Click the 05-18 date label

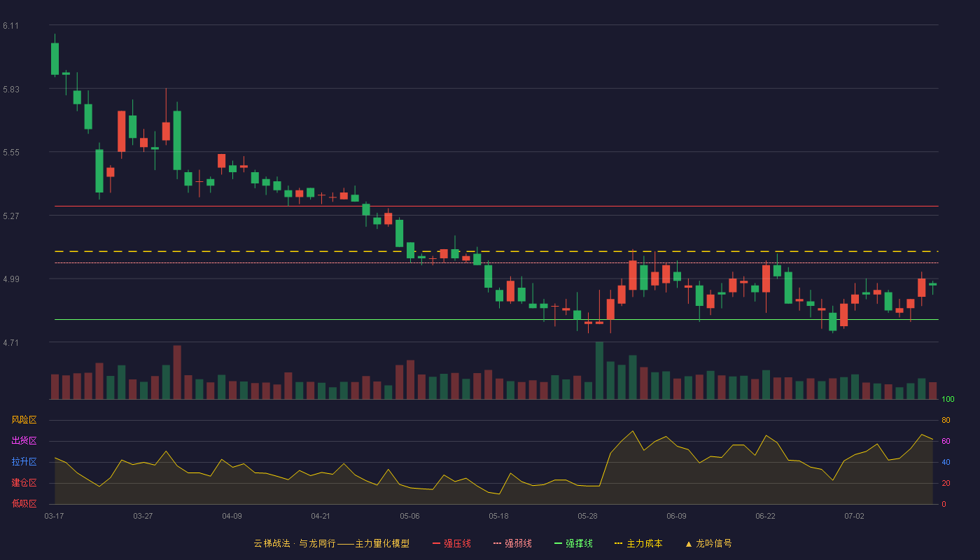[x=498, y=516]
